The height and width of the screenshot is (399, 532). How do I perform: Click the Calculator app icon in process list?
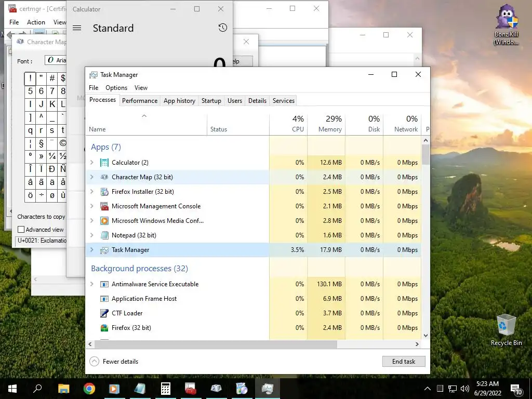(x=104, y=163)
